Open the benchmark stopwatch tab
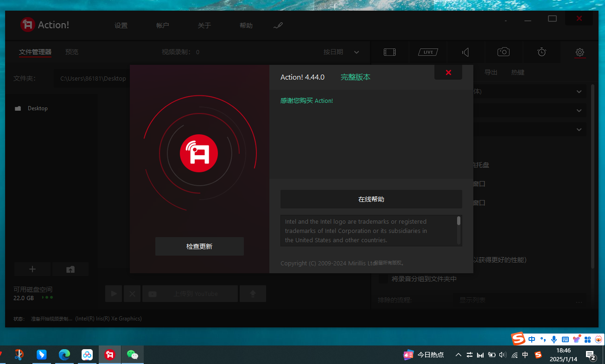605x364 pixels. tap(541, 52)
